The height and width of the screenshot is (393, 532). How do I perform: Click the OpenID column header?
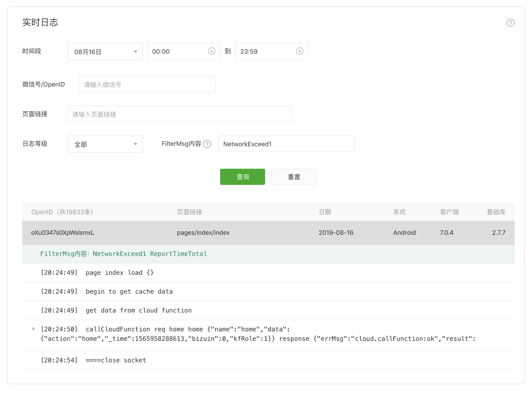(x=62, y=212)
